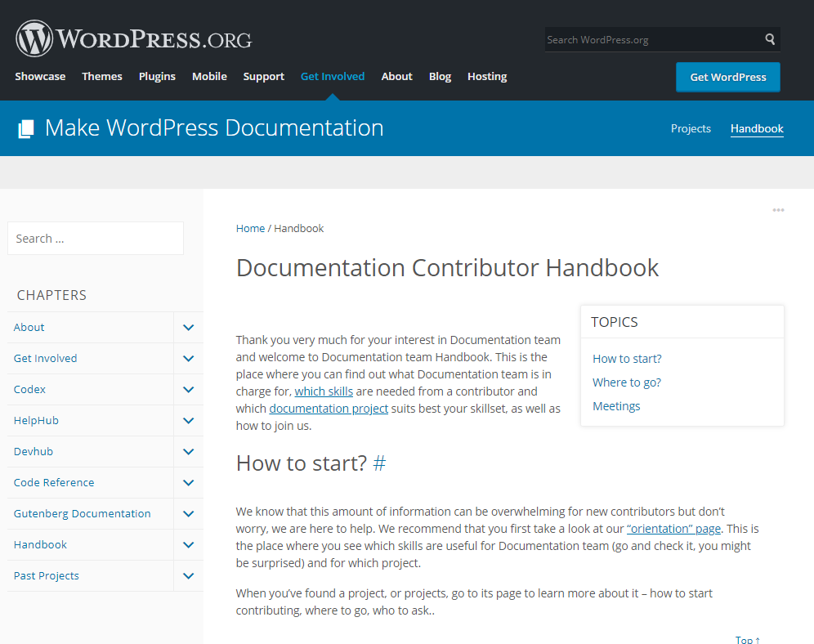Open the Blog navigation item
This screenshot has width=814, height=644.
click(x=441, y=76)
